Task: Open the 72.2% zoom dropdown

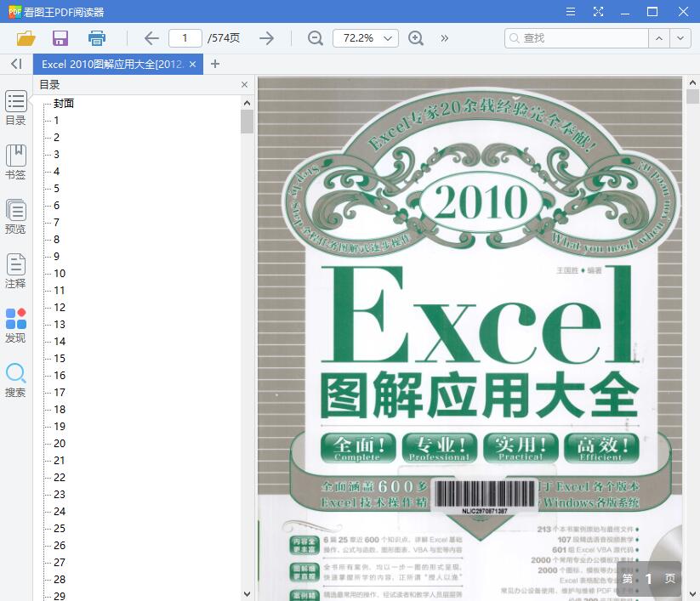Action: (366, 38)
